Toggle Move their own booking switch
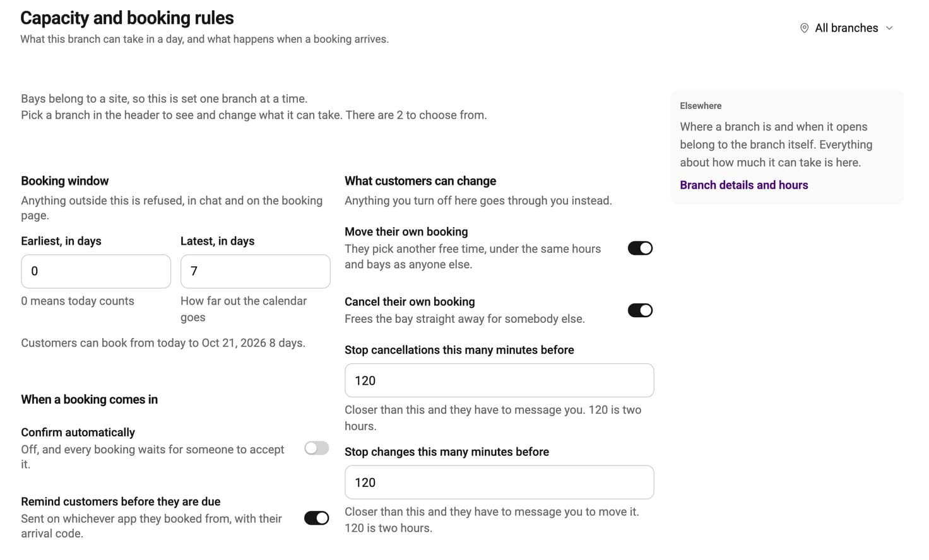The image size is (929, 560). [x=640, y=248]
